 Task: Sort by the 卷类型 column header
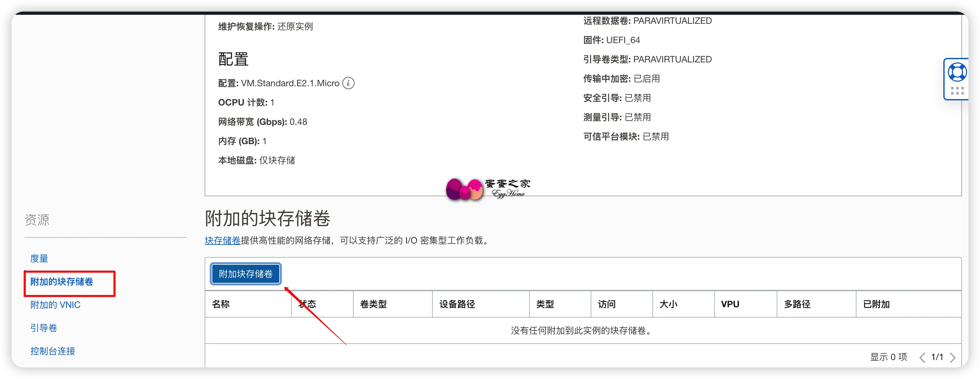tap(373, 304)
